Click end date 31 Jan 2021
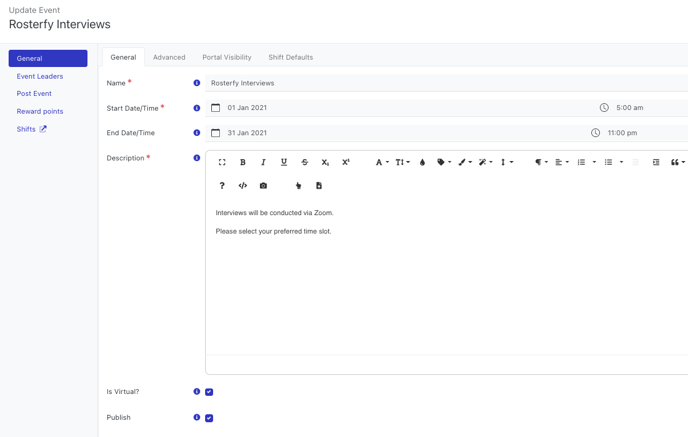The height and width of the screenshot is (437, 688). 247,133
